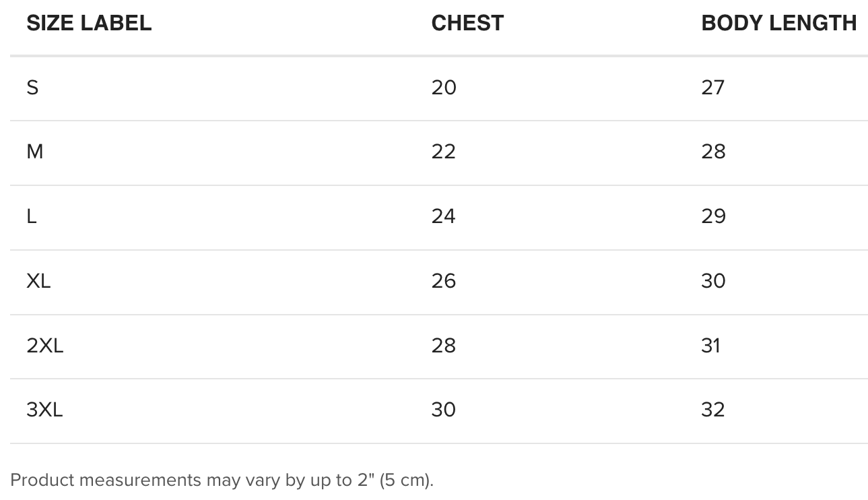This screenshot has height=500, width=868.
Task: Click chest value 20 for size S
Action: point(444,87)
